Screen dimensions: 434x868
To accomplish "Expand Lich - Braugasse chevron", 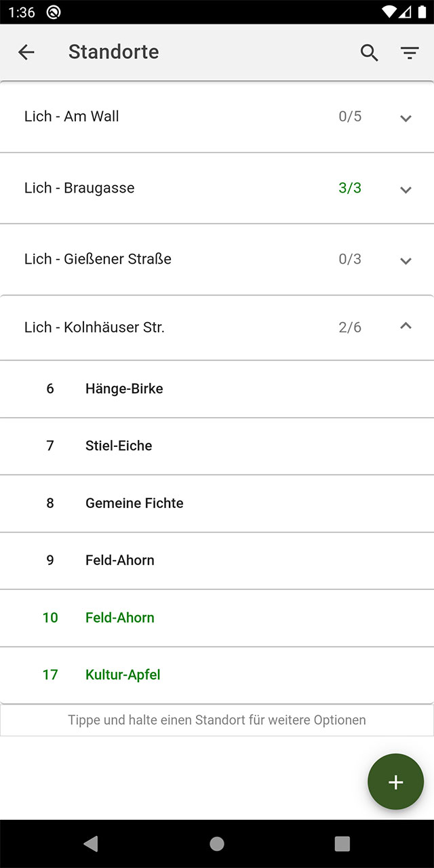I will click(406, 189).
